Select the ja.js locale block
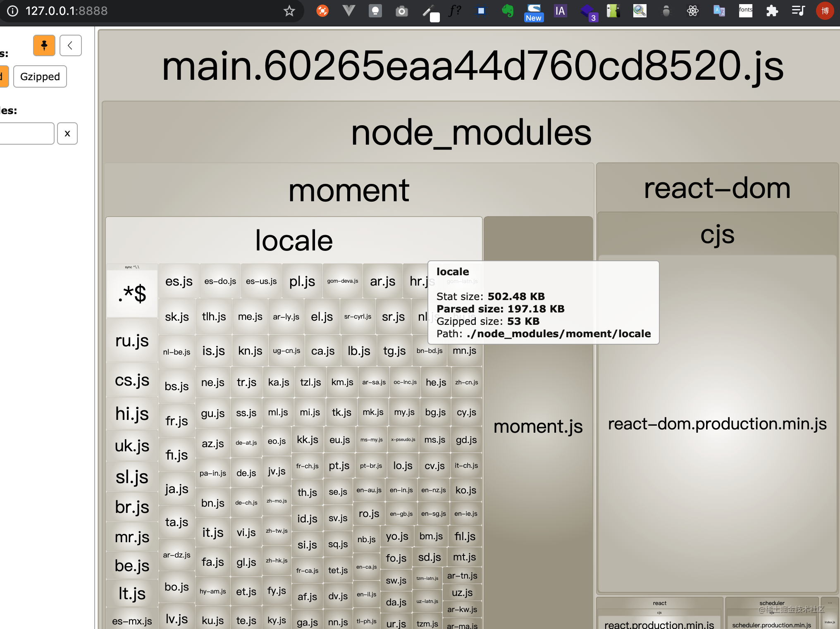This screenshot has height=629, width=840. (177, 489)
